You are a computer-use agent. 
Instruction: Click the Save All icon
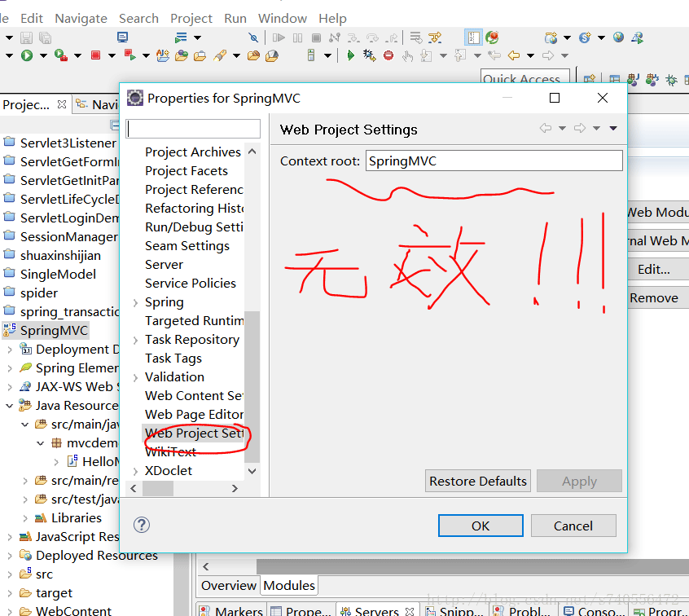(46, 37)
